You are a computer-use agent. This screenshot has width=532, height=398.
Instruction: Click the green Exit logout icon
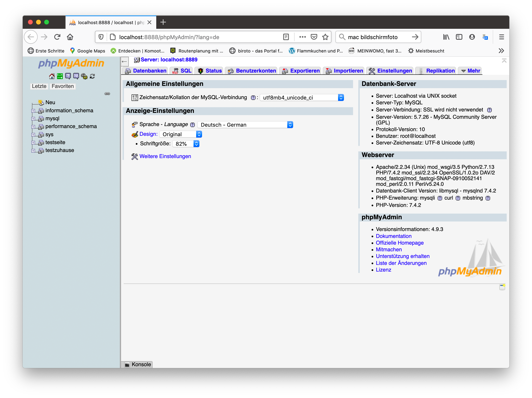tap(60, 76)
